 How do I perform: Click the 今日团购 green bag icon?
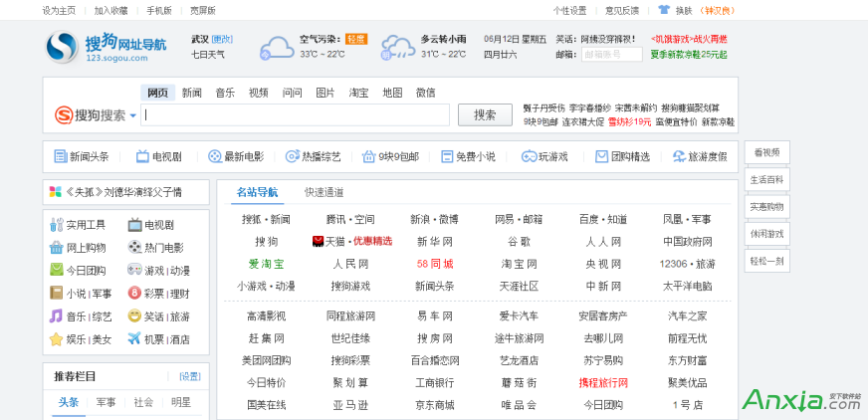point(56,270)
